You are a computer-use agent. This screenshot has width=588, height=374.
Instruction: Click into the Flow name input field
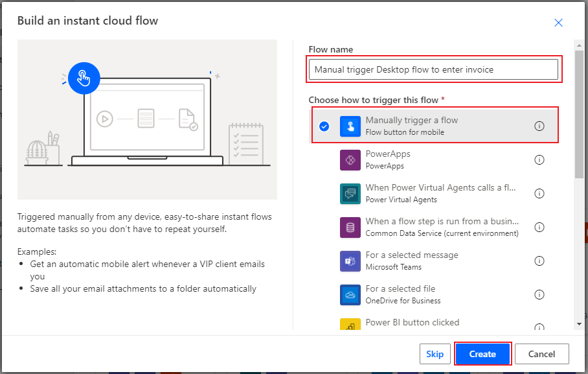433,69
